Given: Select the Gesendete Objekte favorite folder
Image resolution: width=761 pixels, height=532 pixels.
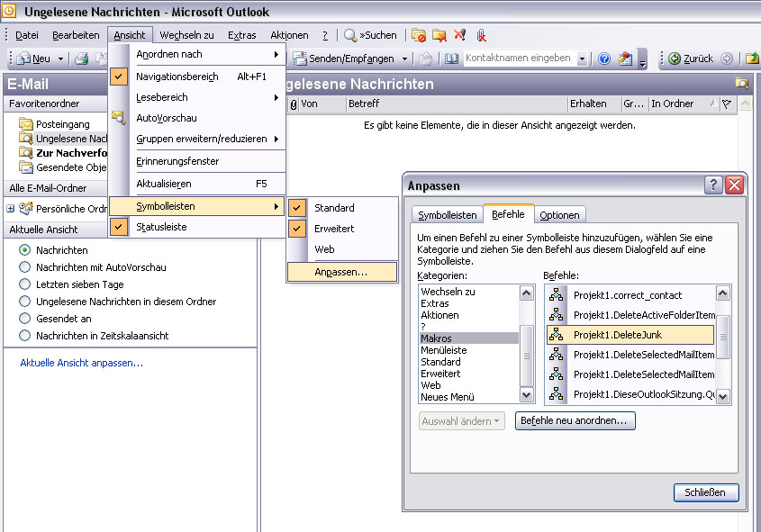Looking at the screenshot, I should coord(63,167).
